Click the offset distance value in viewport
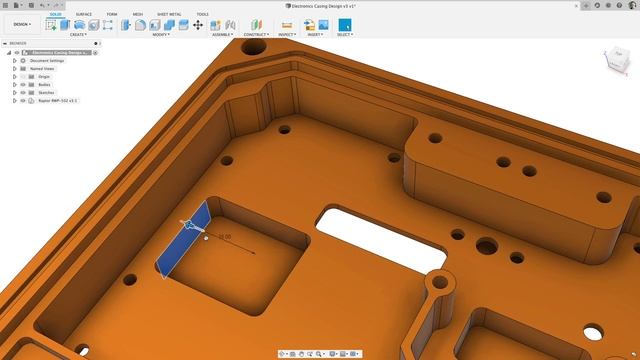The width and height of the screenshot is (640, 360). 225,236
